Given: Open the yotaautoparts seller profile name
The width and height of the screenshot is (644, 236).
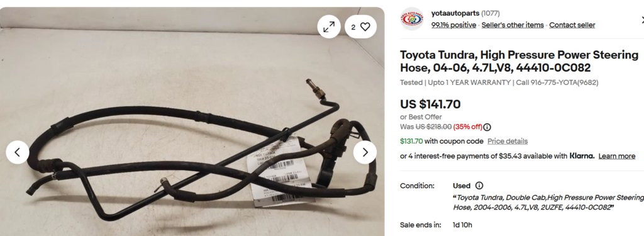Looking at the screenshot, I should (x=455, y=13).
